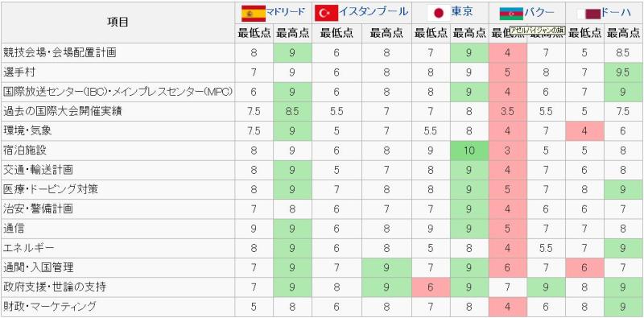Select the 財政・マーケティング row label

click(49, 306)
